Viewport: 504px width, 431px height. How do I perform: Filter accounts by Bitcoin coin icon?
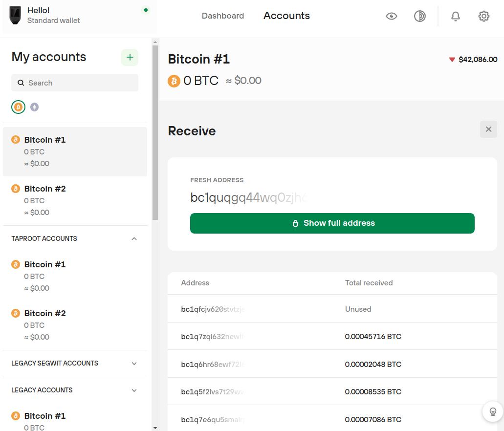coord(18,107)
